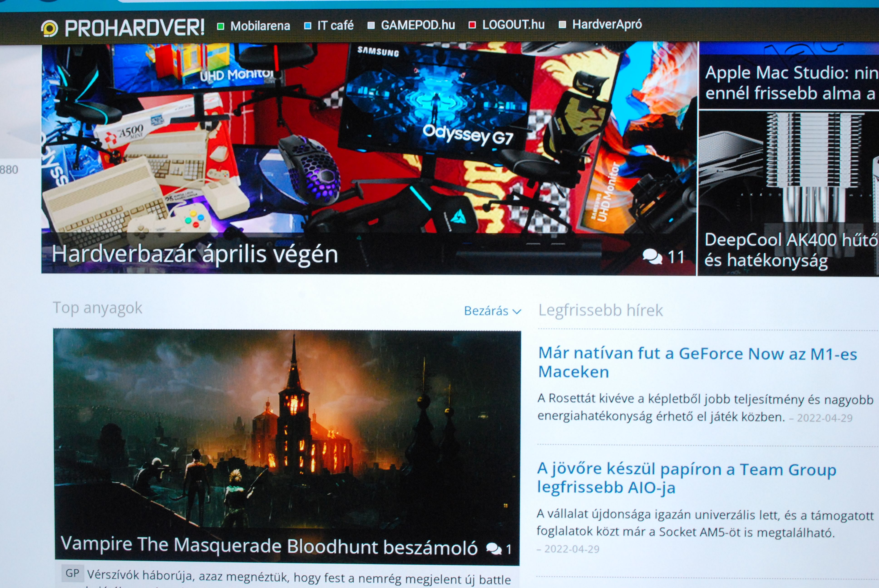This screenshot has height=588, width=879.
Task: Click the Vérszívók háborúja description text
Action: 299,577
